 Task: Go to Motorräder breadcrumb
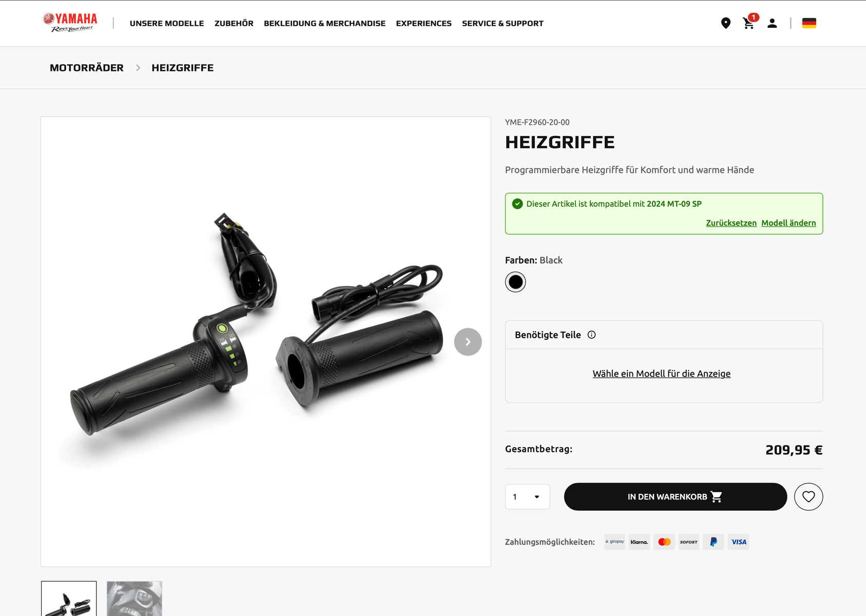(x=87, y=68)
